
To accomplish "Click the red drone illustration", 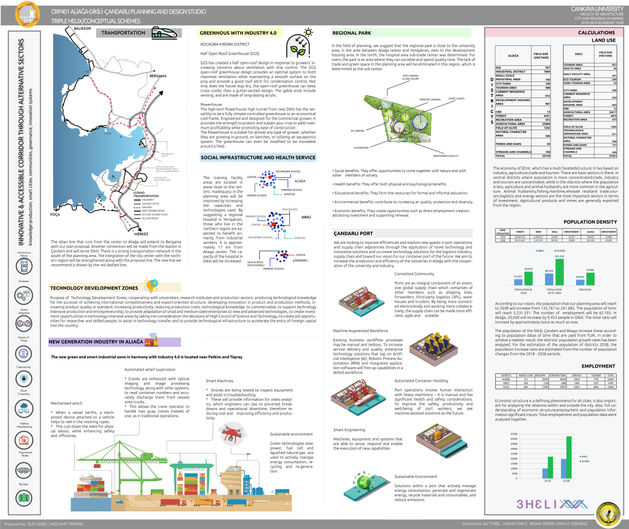I will 231,435.
